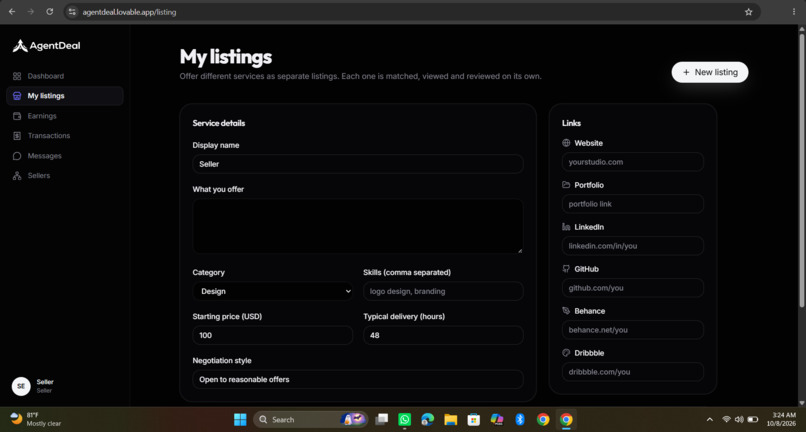This screenshot has width=806, height=432.
Task: Click the weather widget showing 81°F
Action: [x=36, y=419]
